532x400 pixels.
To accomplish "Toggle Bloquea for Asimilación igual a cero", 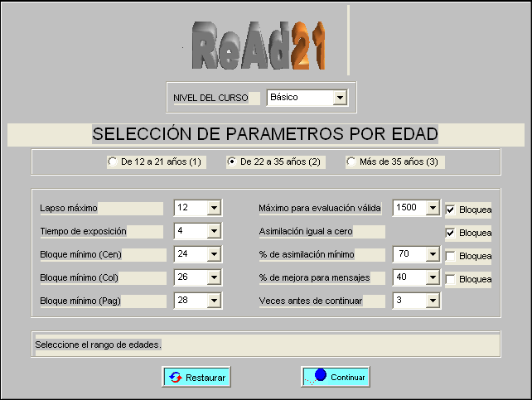I will pos(450,233).
